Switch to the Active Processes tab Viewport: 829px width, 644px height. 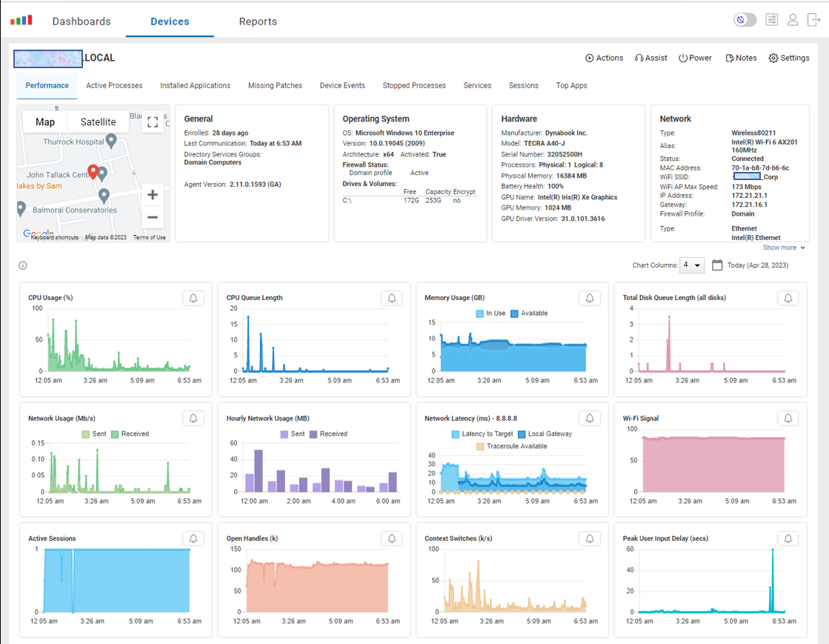click(x=114, y=86)
